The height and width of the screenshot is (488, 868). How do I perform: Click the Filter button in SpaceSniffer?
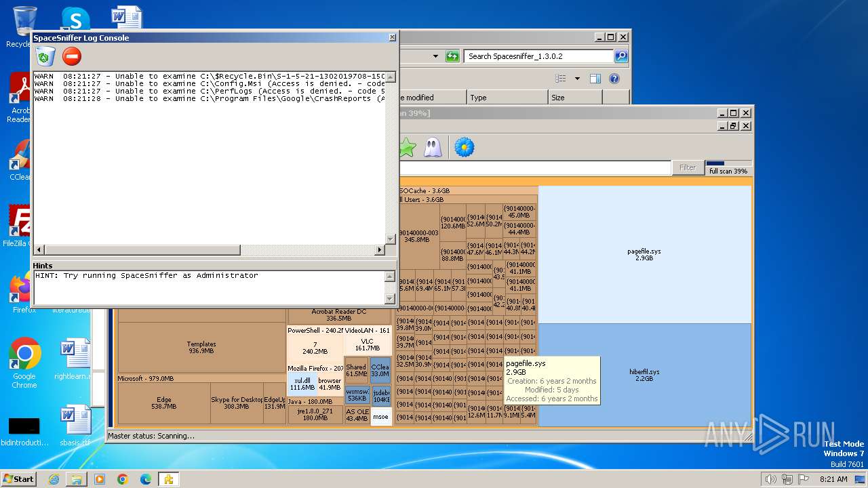pyautogui.click(x=688, y=167)
